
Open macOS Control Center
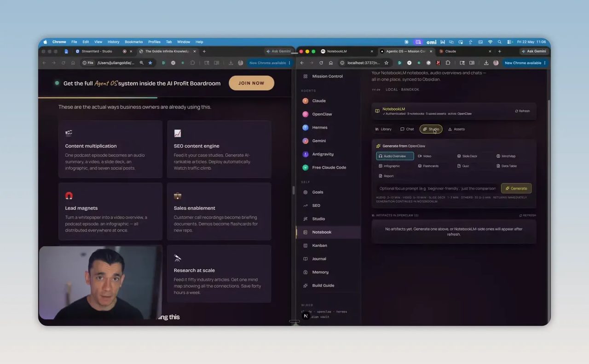pos(509,42)
